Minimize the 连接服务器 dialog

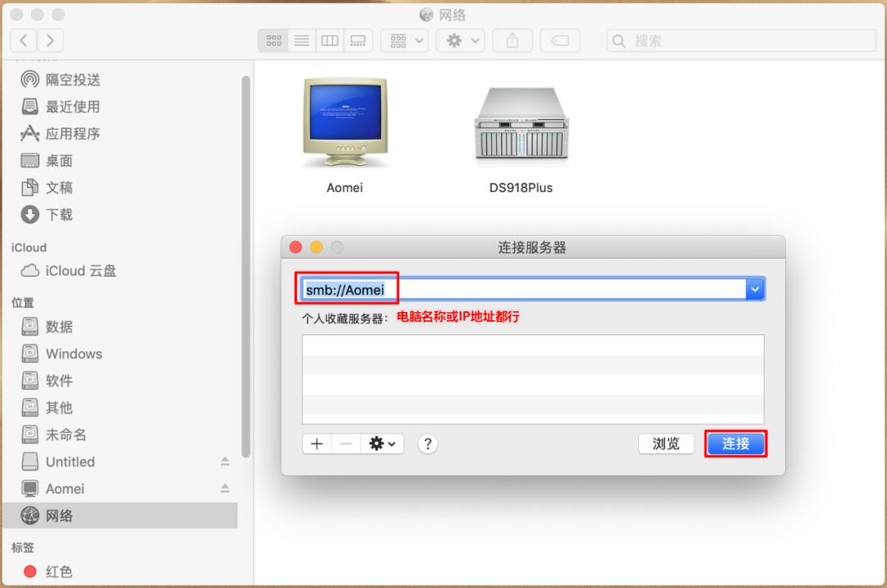pos(316,247)
